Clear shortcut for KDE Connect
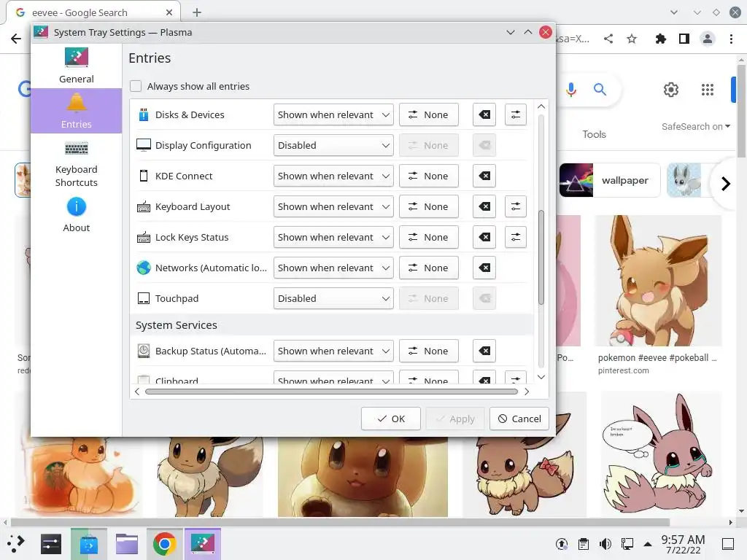 point(484,176)
